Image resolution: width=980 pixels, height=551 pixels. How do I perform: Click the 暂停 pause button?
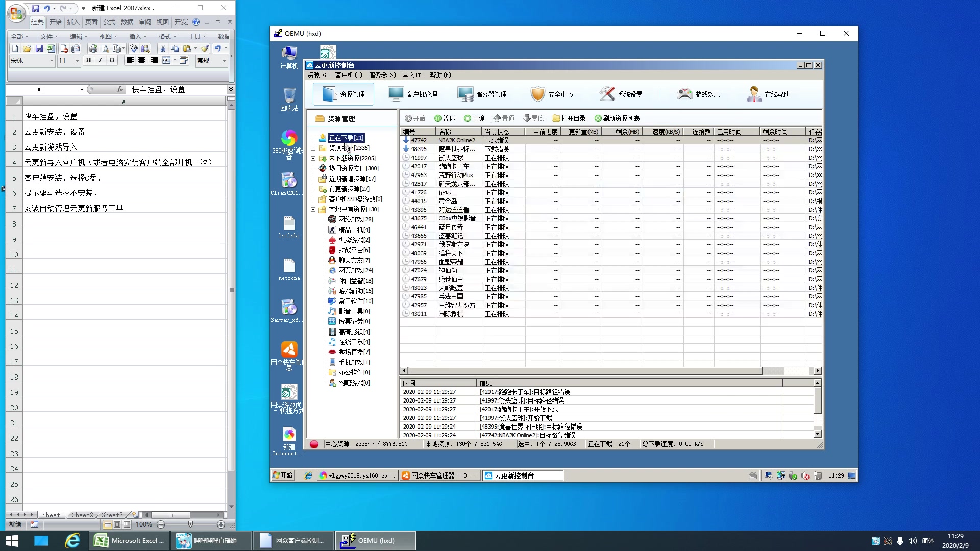[444, 118]
